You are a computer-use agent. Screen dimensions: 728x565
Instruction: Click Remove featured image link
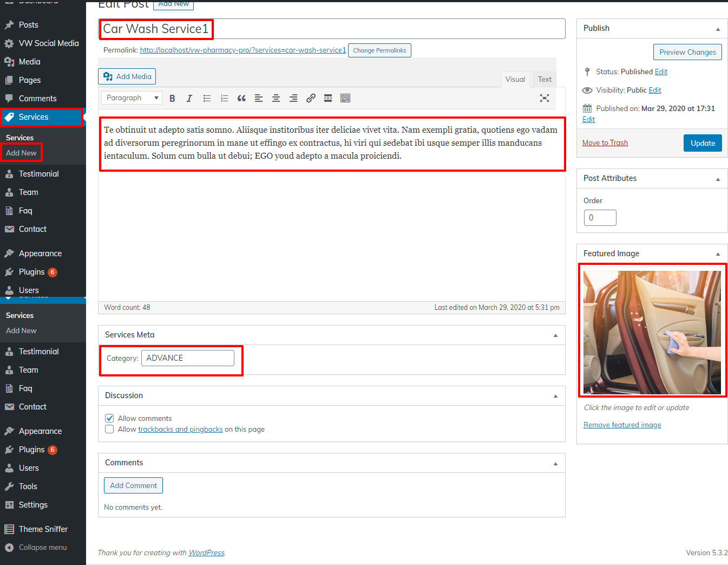[622, 425]
